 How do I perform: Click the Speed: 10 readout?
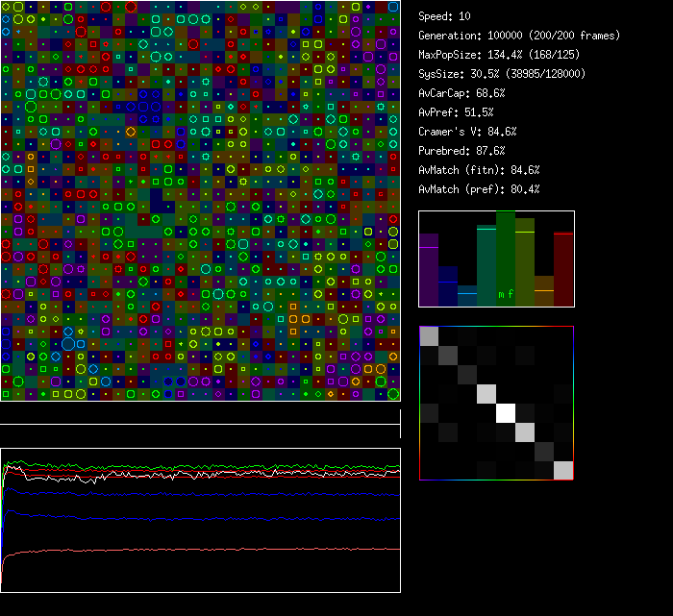click(x=445, y=16)
